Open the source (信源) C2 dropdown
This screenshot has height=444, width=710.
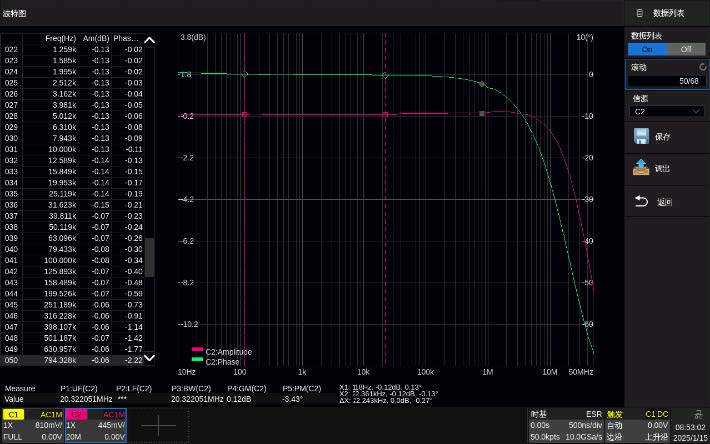pyautogui.click(x=667, y=111)
